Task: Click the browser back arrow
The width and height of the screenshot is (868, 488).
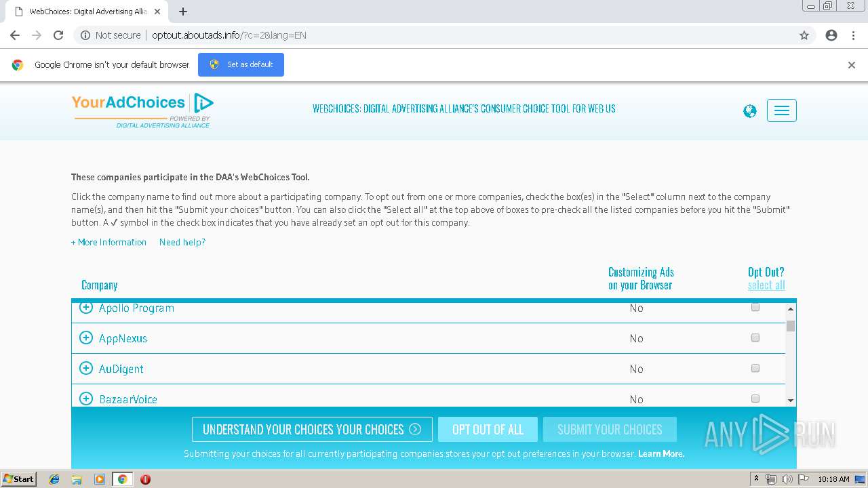Action: 15,35
